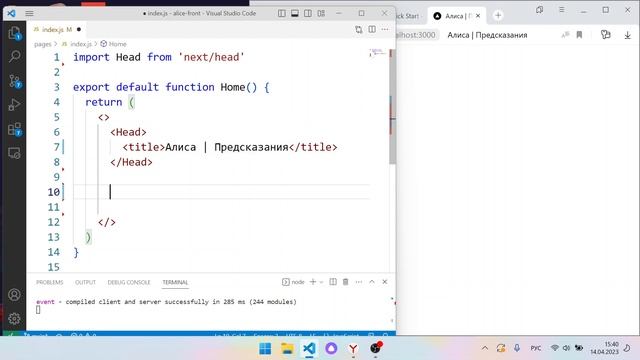This screenshot has height=360, width=640.
Task: Open the Explorer view in activity bar
Action: [15, 33]
